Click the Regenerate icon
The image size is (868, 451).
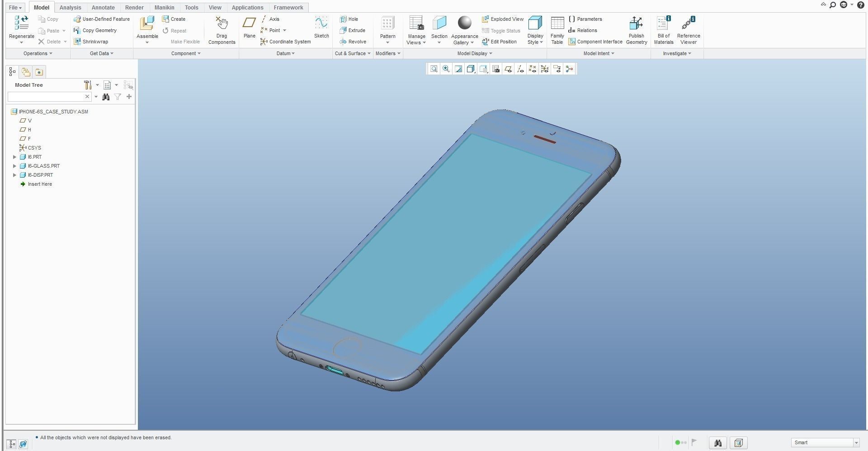coord(21,23)
